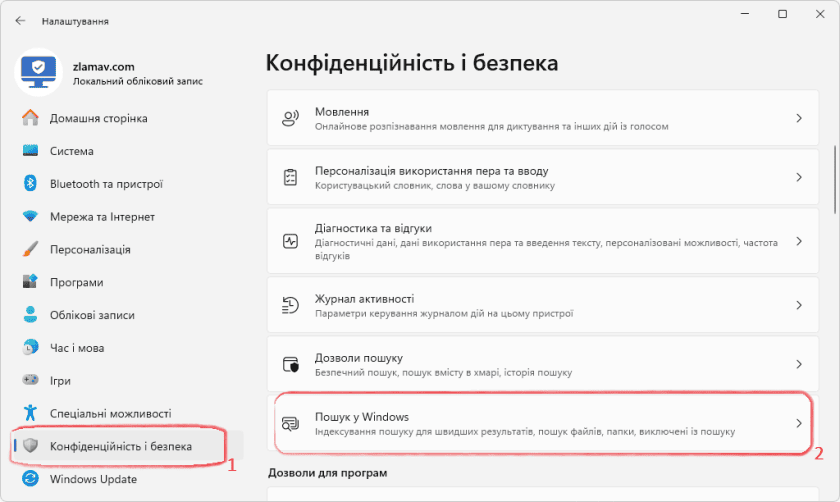Viewport: 840px width, 502px height.
Task: Click the zlamav.com account name
Action: [103, 66]
